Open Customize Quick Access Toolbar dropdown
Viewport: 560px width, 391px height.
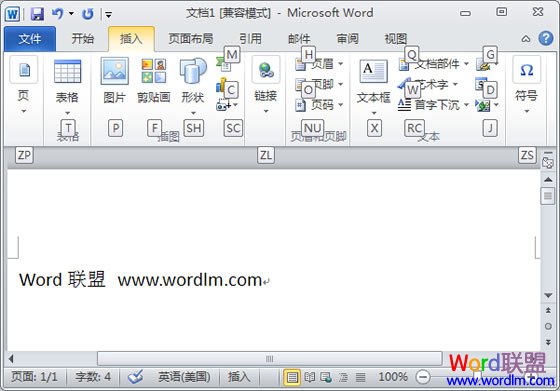pyautogui.click(x=109, y=15)
